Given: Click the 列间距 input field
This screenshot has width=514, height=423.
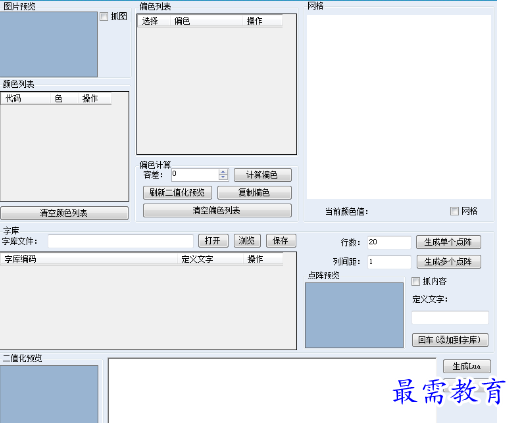Looking at the screenshot, I should pos(389,262).
